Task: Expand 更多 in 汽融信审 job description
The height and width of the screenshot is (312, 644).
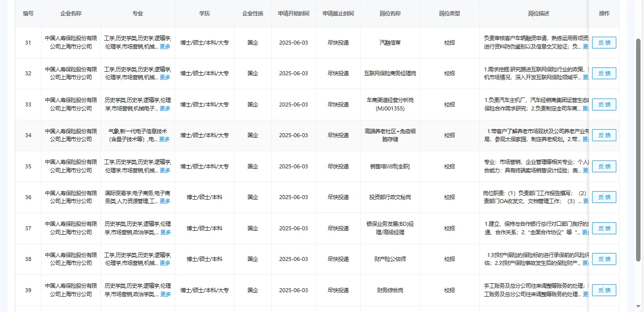Action: click(587, 47)
